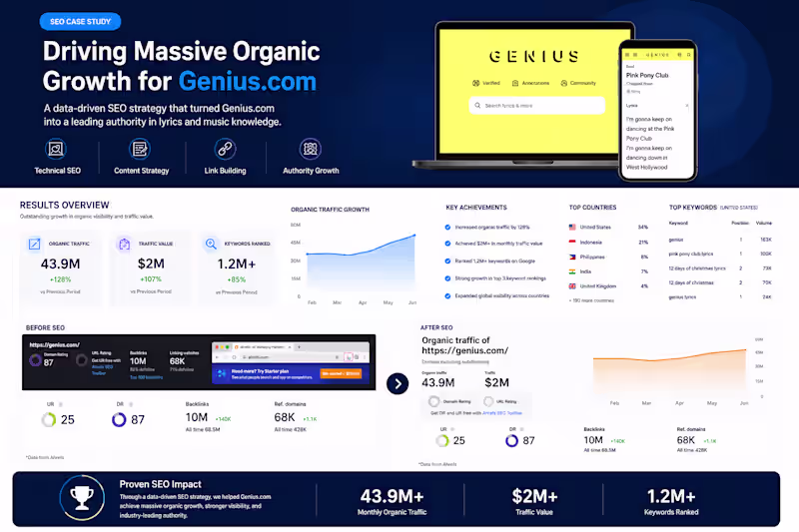Viewport: 799px width, 532px height.
Task: Click the Community icon on the laptop screen
Action: (x=564, y=83)
